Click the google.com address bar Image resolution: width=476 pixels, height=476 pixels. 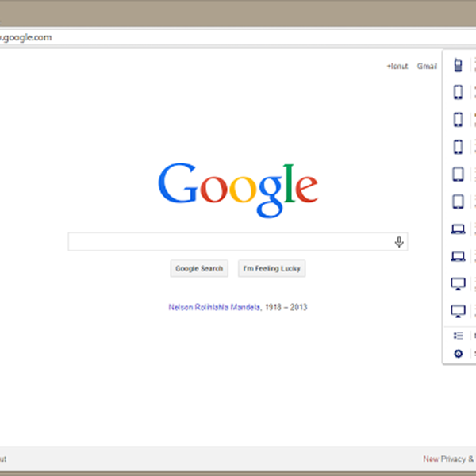click(238, 37)
